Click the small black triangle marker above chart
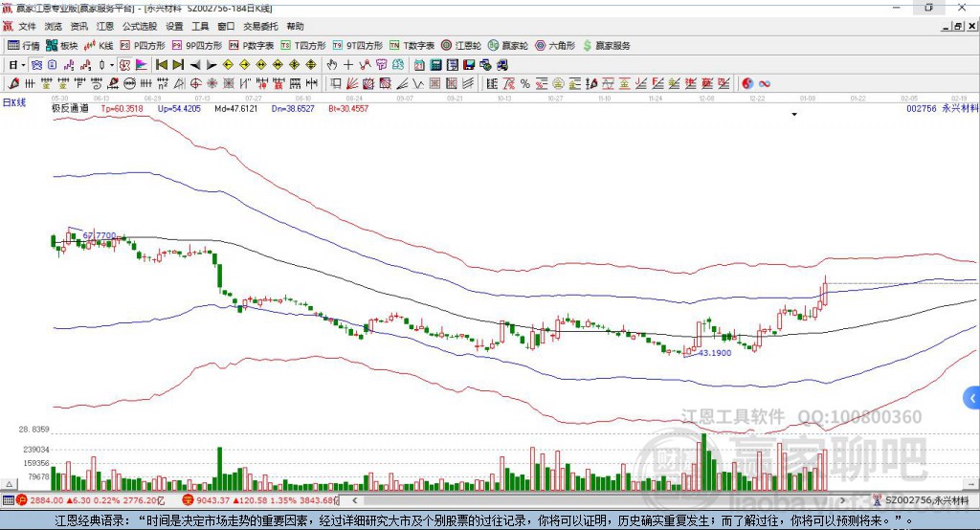 click(794, 115)
